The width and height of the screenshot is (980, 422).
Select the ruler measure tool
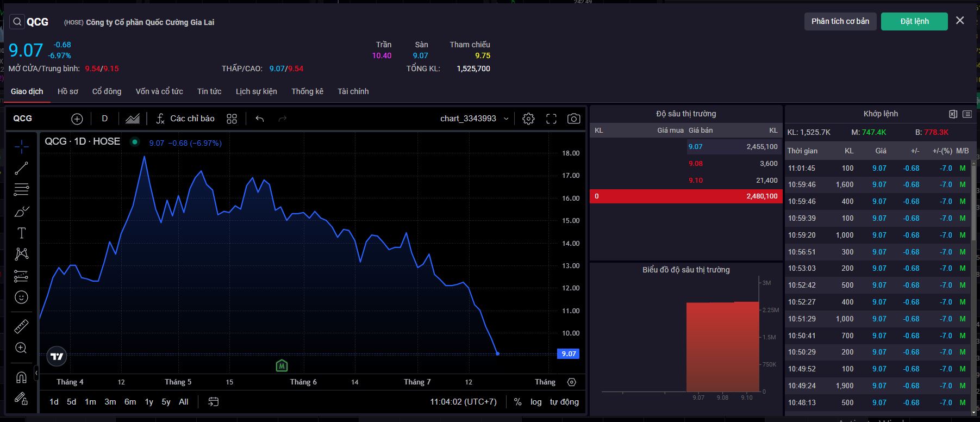coord(22,326)
